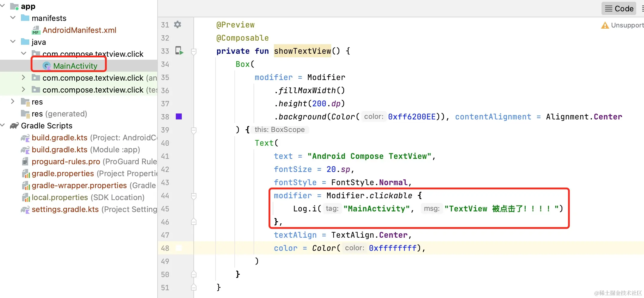Click the .height(200.dp) call
The image size is (644, 298).
tap(309, 104)
